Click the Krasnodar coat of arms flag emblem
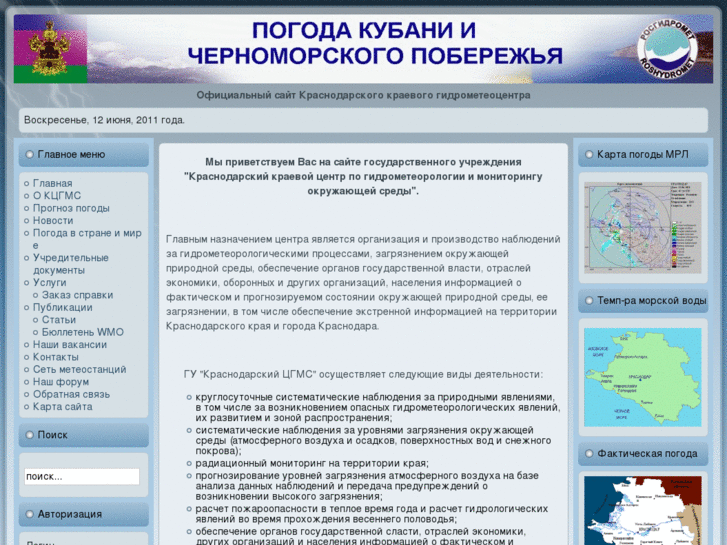Screen dimensions: 727x545 point(50,49)
